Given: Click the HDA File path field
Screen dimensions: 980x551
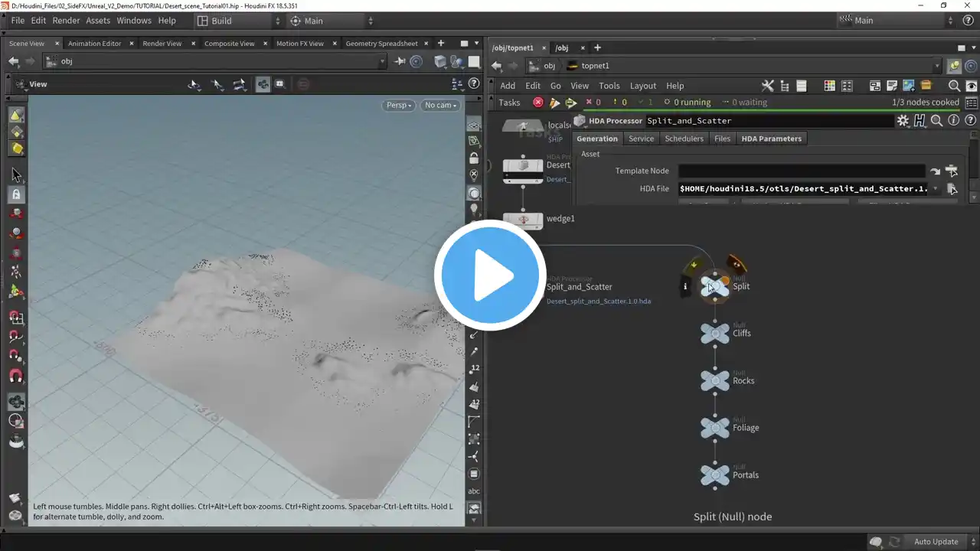Looking at the screenshot, I should pos(803,188).
